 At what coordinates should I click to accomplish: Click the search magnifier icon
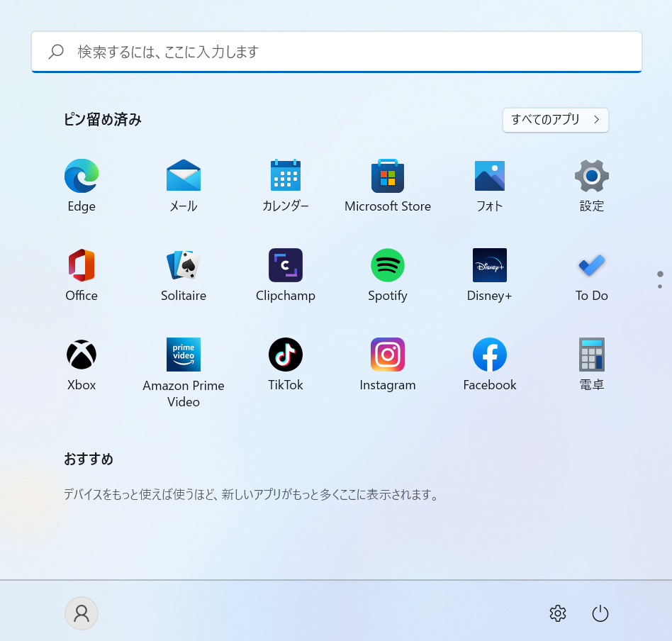[56, 52]
